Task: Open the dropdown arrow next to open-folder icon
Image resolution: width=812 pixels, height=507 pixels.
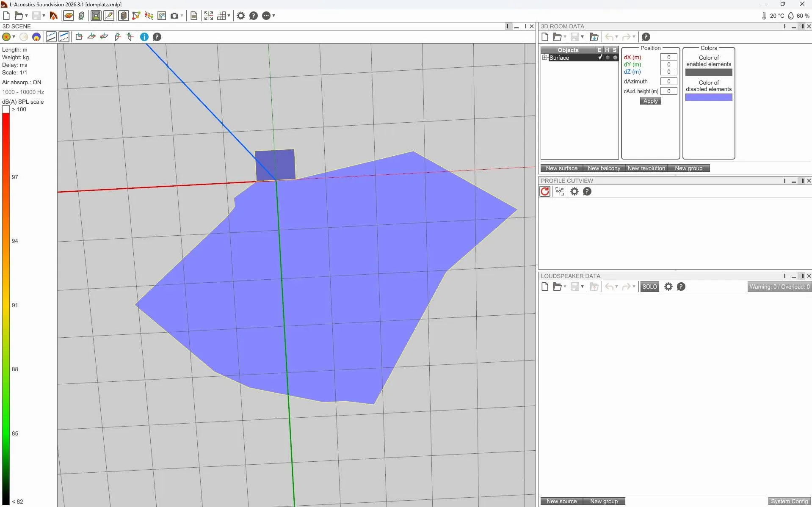Action: pyautogui.click(x=26, y=16)
